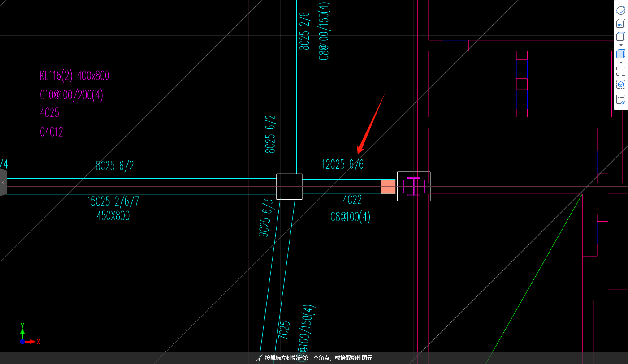This screenshot has height=364, width=628.
Task: Click the local 3D dashed-box cube icon
Action: coord(620,84)
